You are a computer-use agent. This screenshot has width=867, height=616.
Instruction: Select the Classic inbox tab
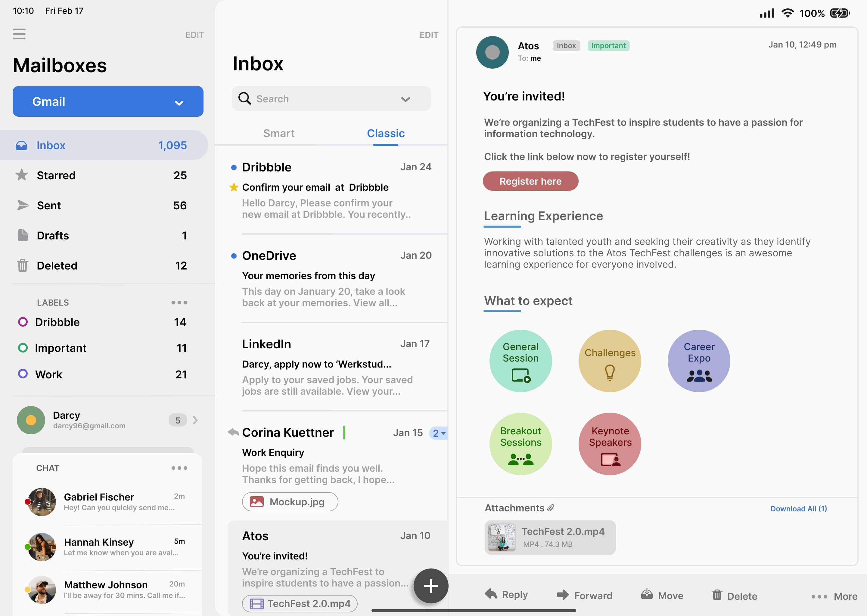[385, 133]
